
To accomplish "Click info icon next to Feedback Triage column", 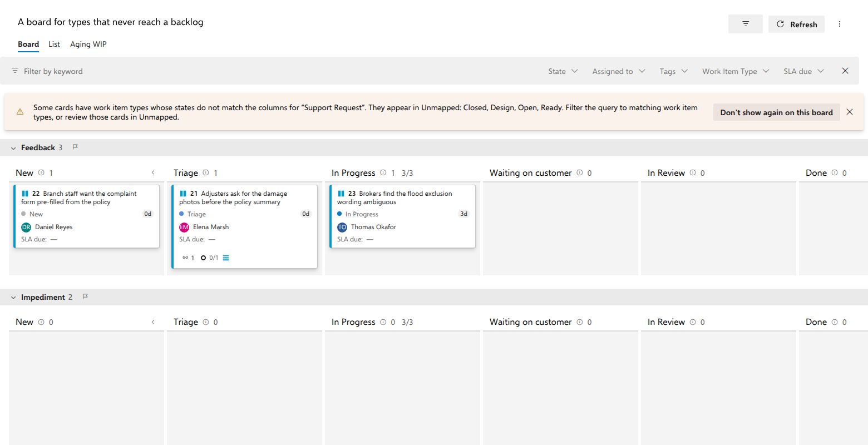I will click(206, 172).
